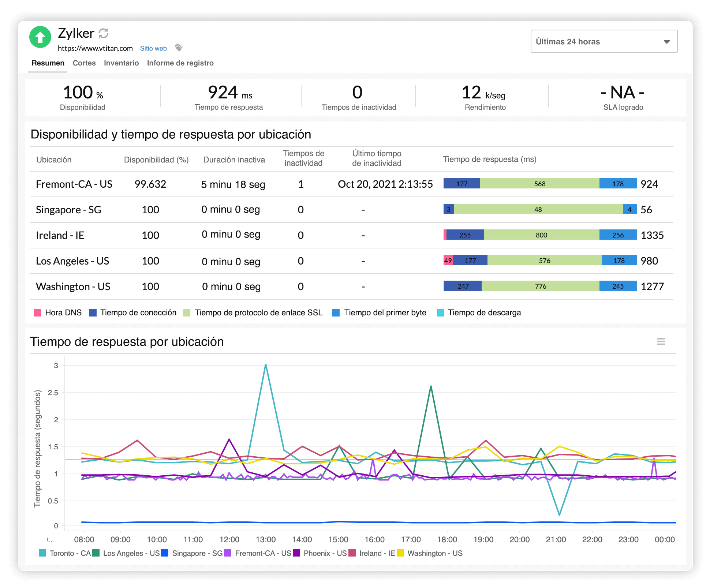
Task: Go to the Inventario tab
Action: pos(121,63)
